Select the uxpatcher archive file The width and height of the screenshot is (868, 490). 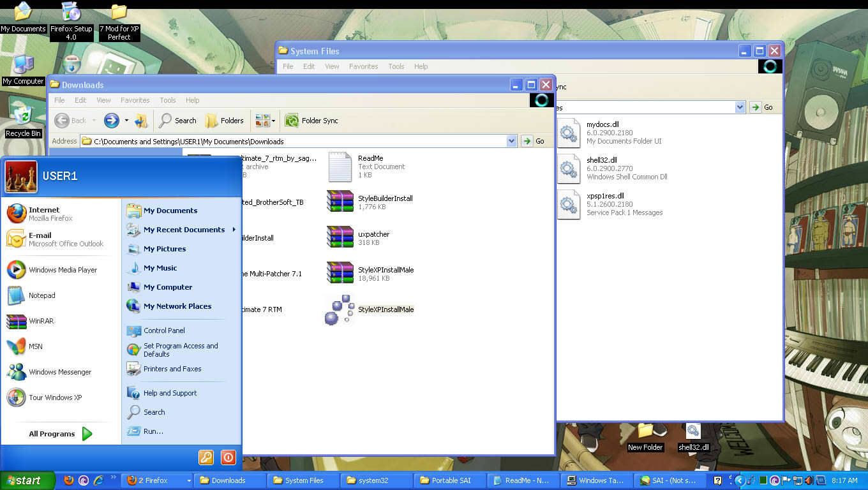[x=358, y=238]
